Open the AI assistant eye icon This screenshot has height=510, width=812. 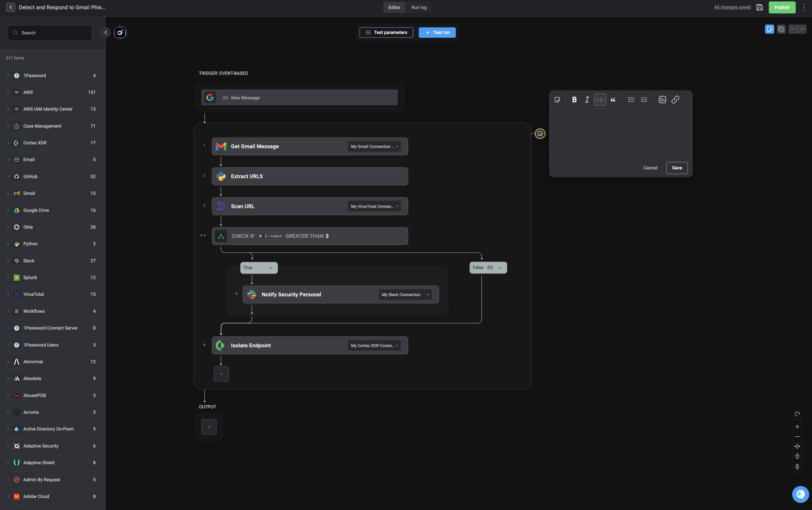[x=120, y=33]
